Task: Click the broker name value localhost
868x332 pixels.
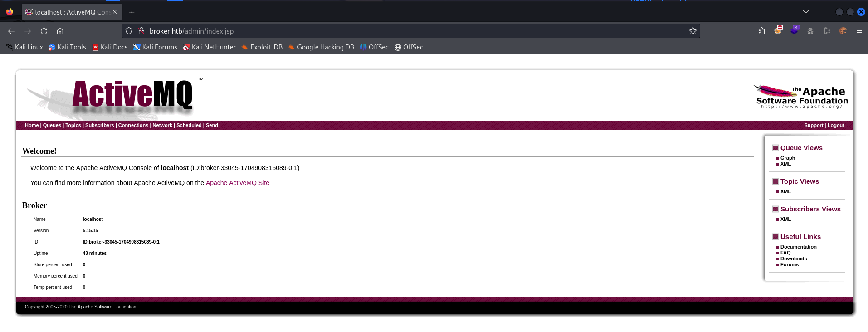Action: [x=93, y=219]
